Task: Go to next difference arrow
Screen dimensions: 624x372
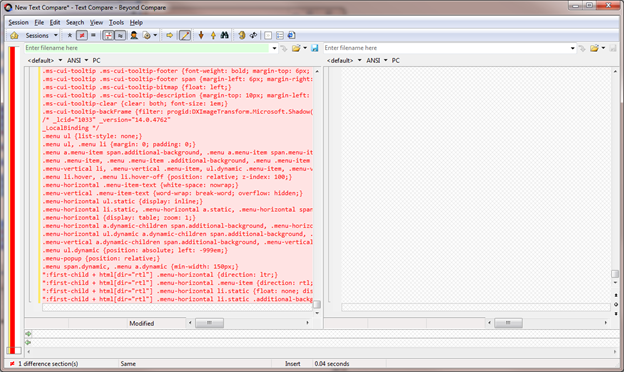Action: (x=201, y=35)
